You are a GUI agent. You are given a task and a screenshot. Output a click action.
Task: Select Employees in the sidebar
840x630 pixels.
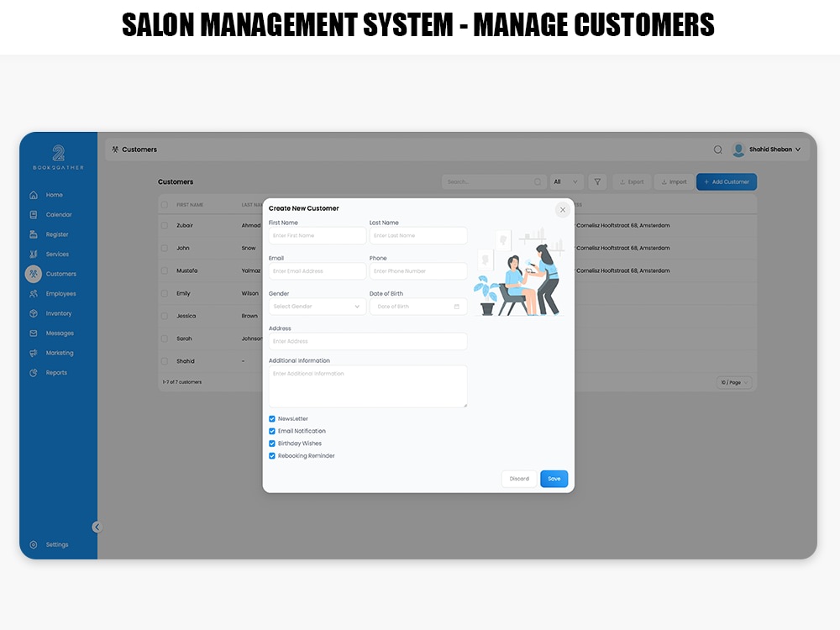[x=61, y=293]
